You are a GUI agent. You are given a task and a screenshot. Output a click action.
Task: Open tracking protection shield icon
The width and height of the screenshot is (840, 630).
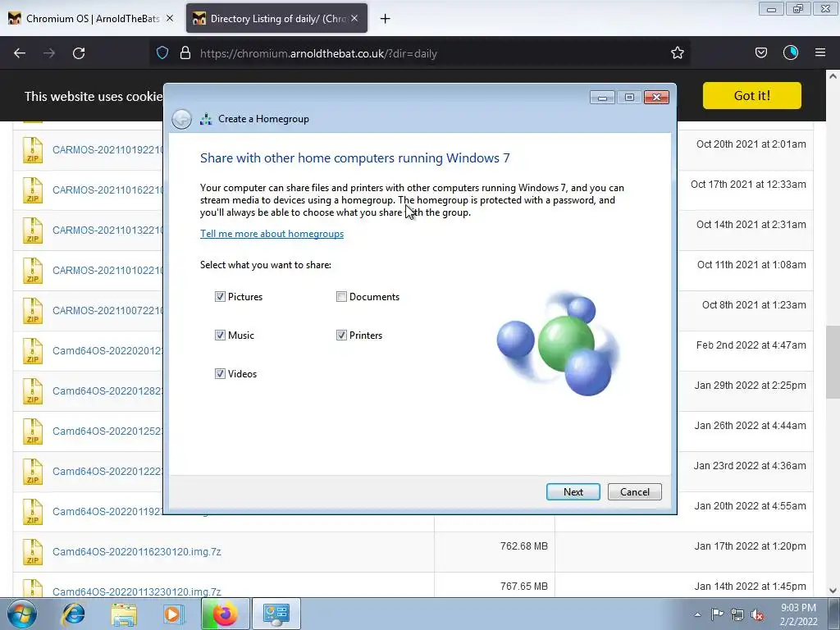click(162, 53)
